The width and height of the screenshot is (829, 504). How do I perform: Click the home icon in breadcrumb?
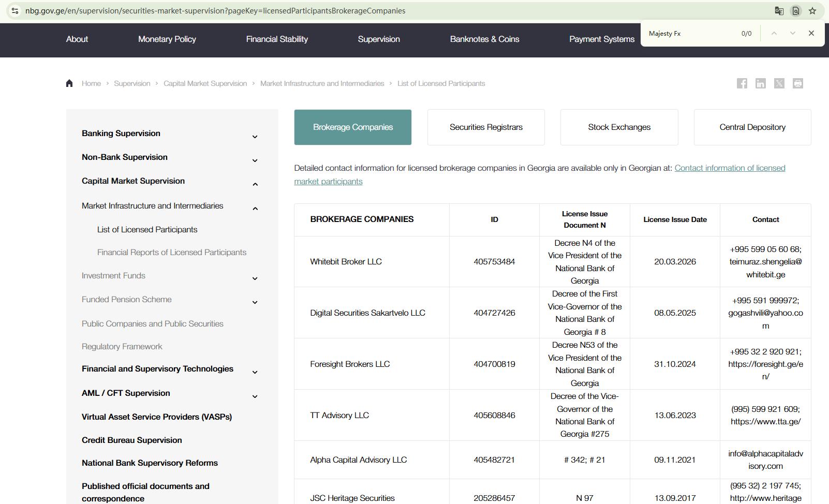point(69,83)
